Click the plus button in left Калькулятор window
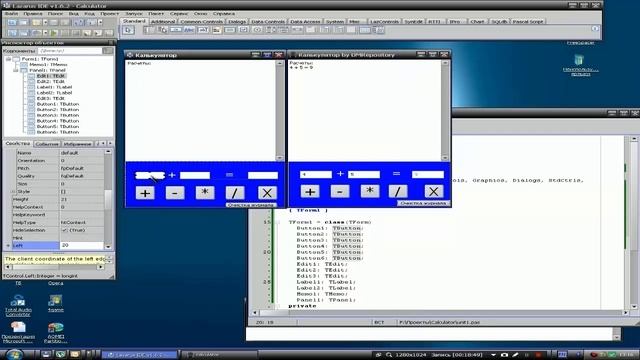The image size is (640, 360). (145, 193)
